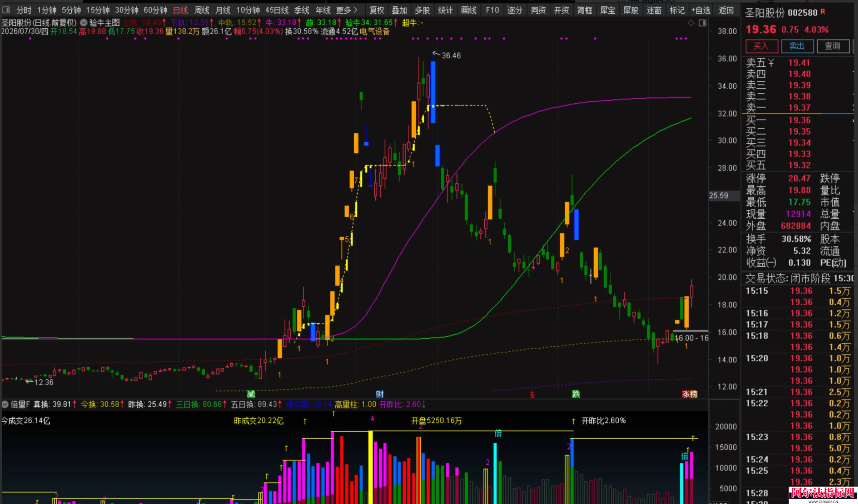The width and height of the screenshot is (858, 504).
Task: Open the 倍量F indicator dropdown arrow
Action: tap(5, 404)
